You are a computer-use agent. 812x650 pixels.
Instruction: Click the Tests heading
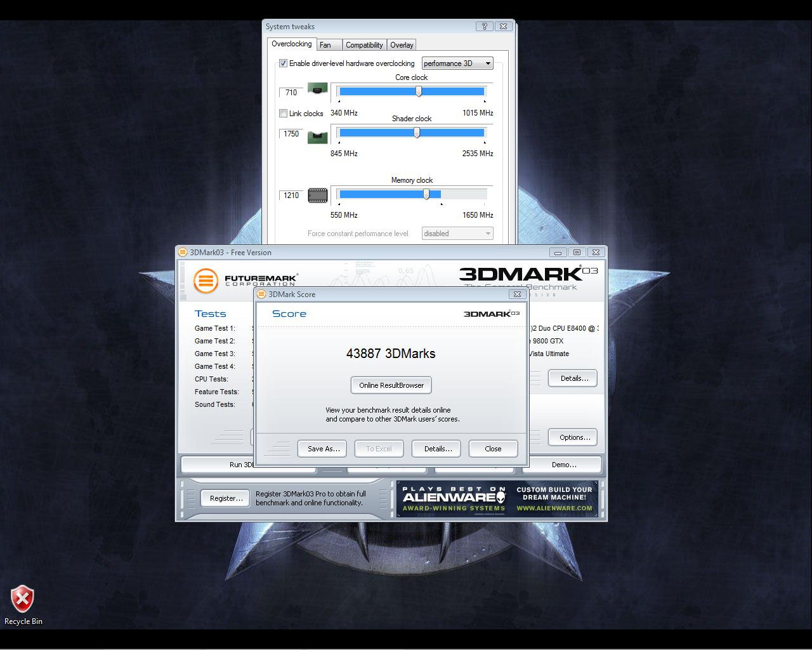(210, 314)
